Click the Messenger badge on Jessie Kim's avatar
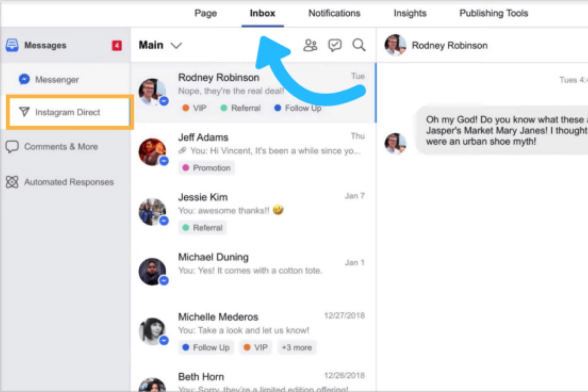This screenshot has width=588, height=392. coord(164,221)
